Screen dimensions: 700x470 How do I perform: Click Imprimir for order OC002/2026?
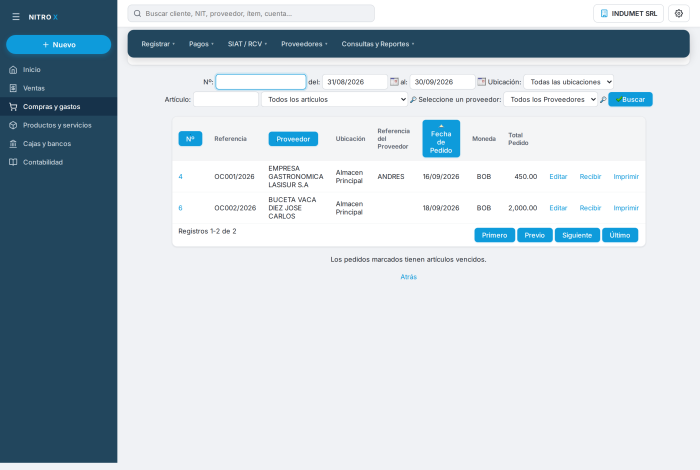click(626, 208)
